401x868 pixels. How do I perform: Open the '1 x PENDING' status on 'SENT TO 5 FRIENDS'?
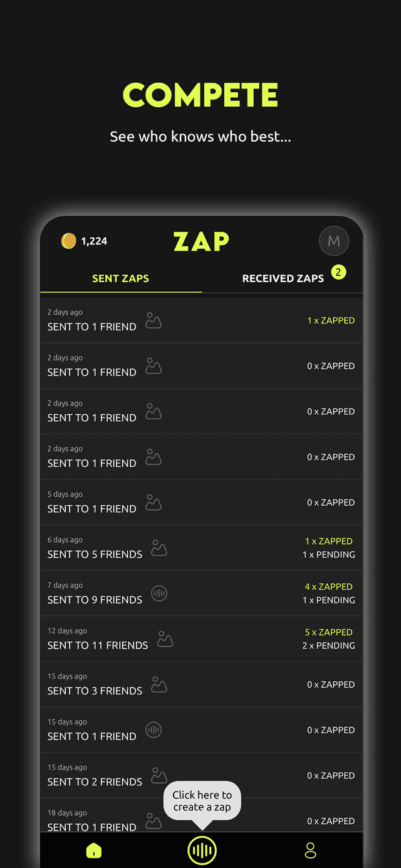click(x=330, y=555)
